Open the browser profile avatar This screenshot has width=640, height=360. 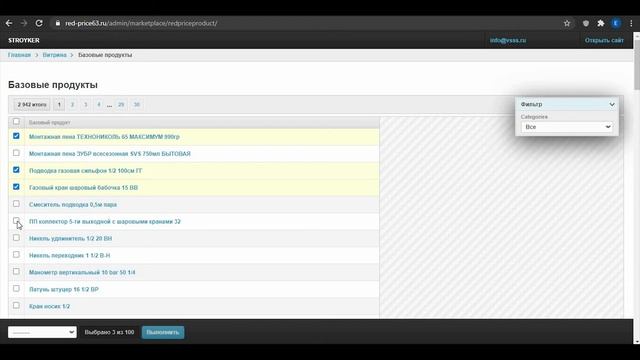point(616,23)
